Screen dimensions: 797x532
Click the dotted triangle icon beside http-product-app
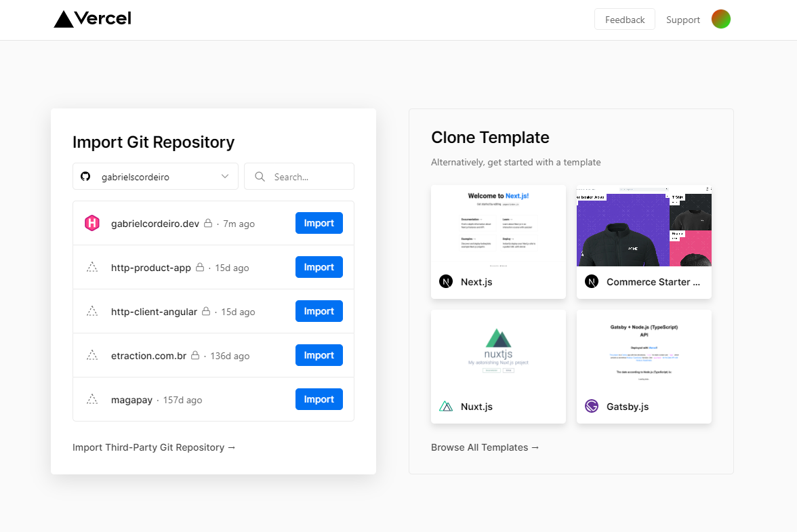click(x=92, y=267)
